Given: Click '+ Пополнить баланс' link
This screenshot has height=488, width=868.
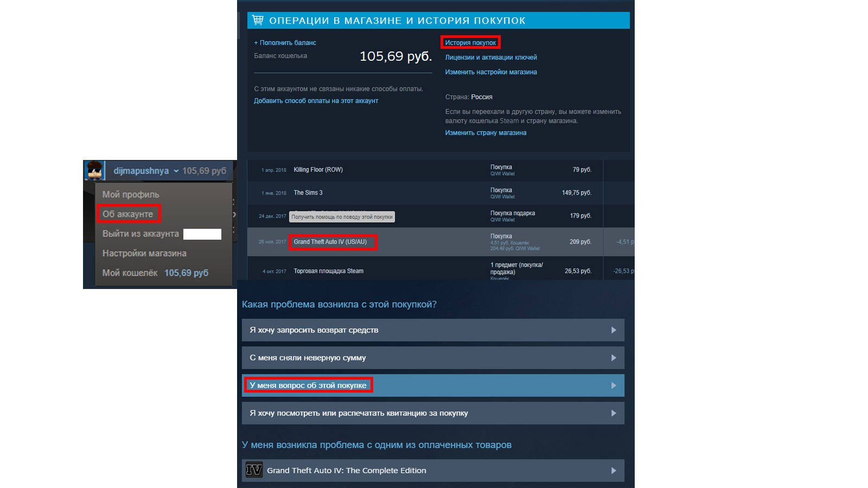Looking at the screenshot, I should (285, 42).
